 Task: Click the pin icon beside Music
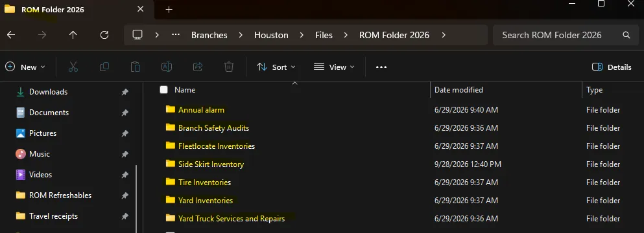tap(125, 154)
